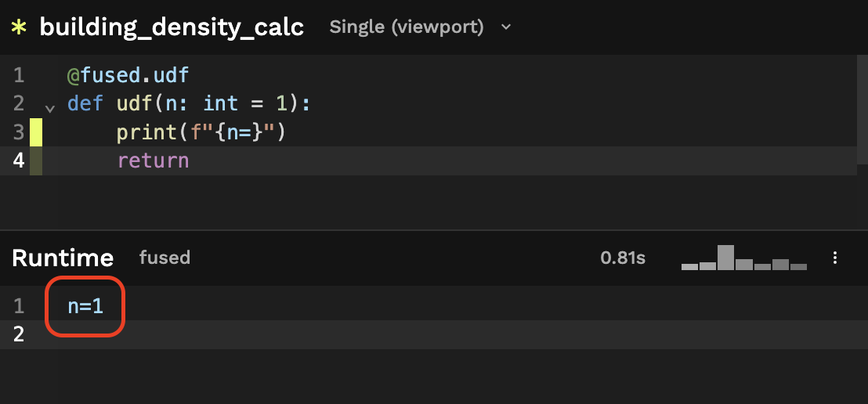868x404 pixels.
Task: Click the building_density_calc title
Action: click(x=172, y=27)
